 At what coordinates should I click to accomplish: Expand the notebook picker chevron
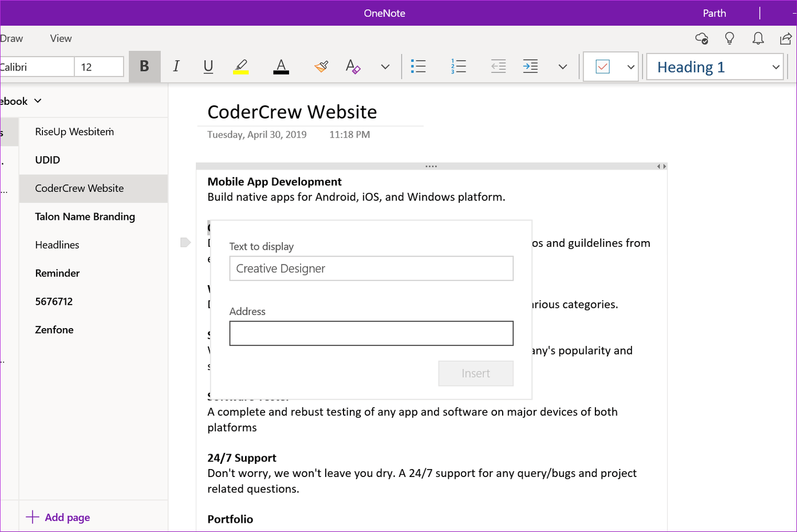38,101
